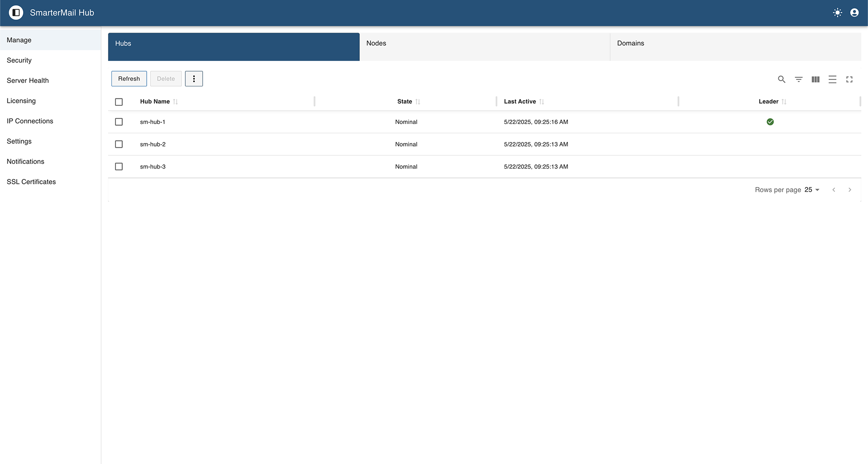Go to next page arrow

tap(850, 190)
